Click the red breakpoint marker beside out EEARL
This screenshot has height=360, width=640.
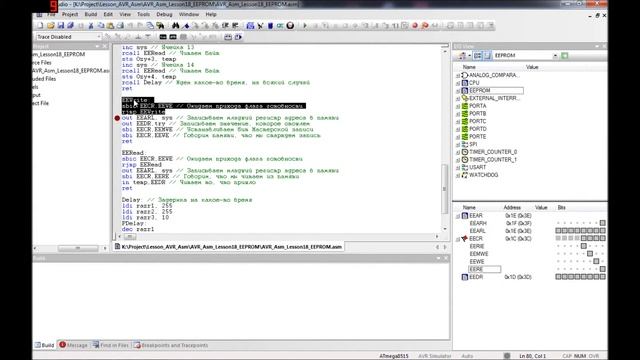point(117,118)
